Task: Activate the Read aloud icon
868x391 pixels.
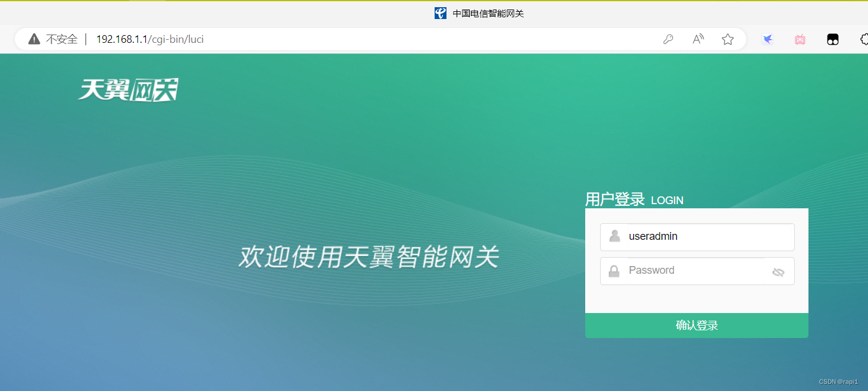Action: (x=698, y=39)
